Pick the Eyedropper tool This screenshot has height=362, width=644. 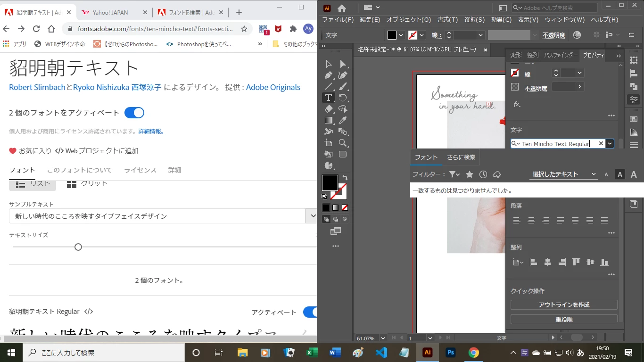pyautogui.click(x=343, y=120)
